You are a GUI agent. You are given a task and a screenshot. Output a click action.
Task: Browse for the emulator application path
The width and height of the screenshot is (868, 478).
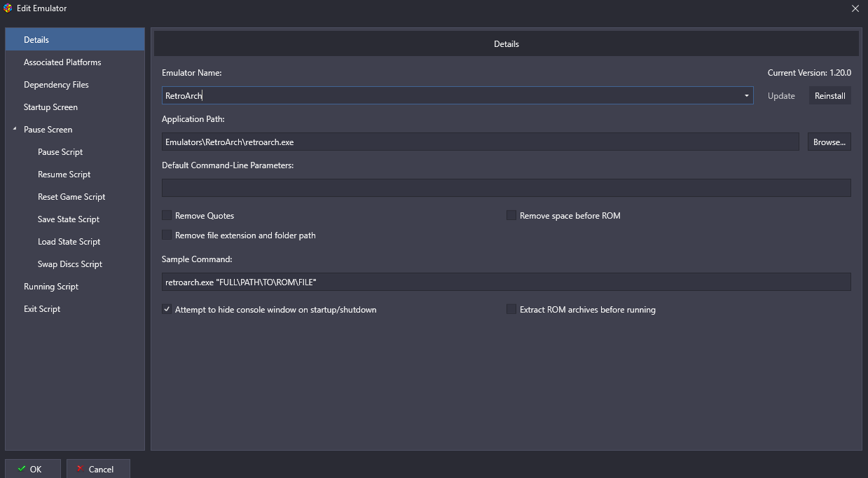pyautogui.click(x=829, y=142)
